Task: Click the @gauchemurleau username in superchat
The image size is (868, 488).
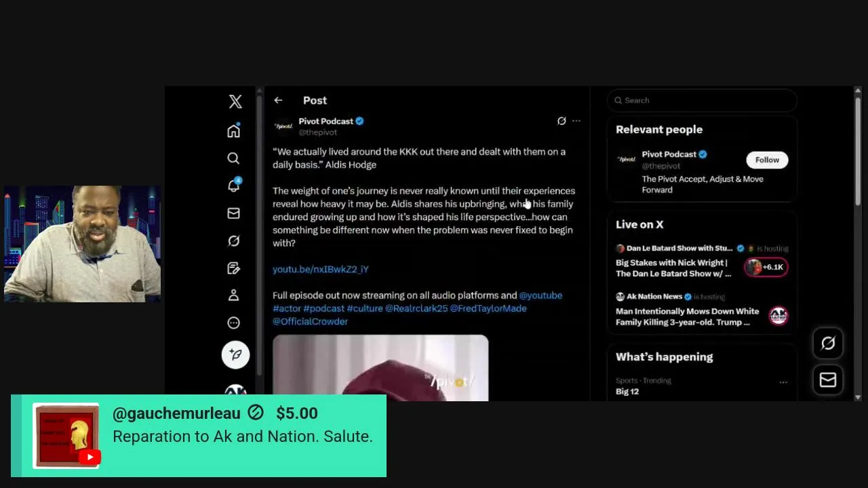Action: 176,413
